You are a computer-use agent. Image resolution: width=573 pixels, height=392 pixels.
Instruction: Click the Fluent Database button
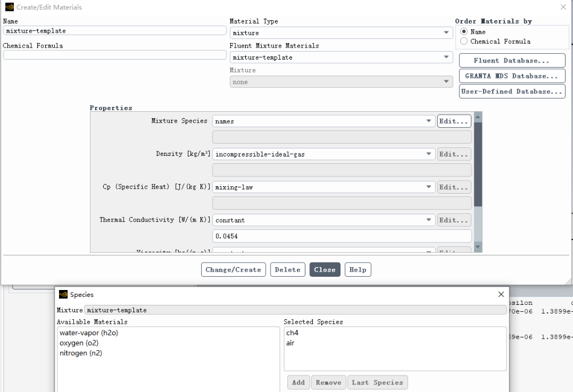[x=512, y=61]
